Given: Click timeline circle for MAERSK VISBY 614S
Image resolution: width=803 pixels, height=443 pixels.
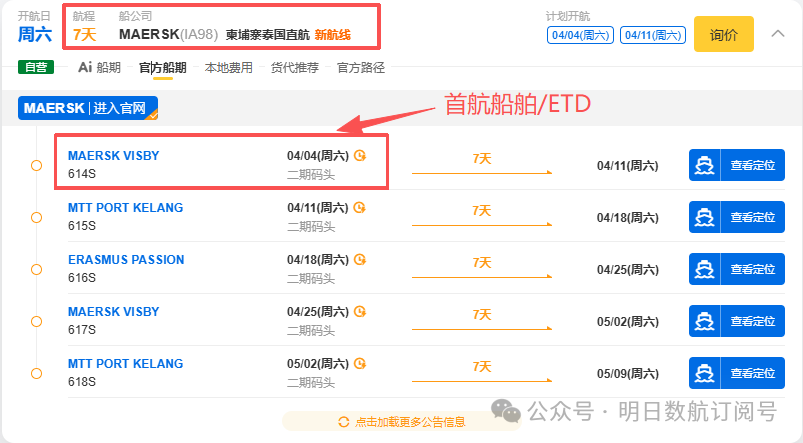Looking at the screenshot, I should (37, 166).
